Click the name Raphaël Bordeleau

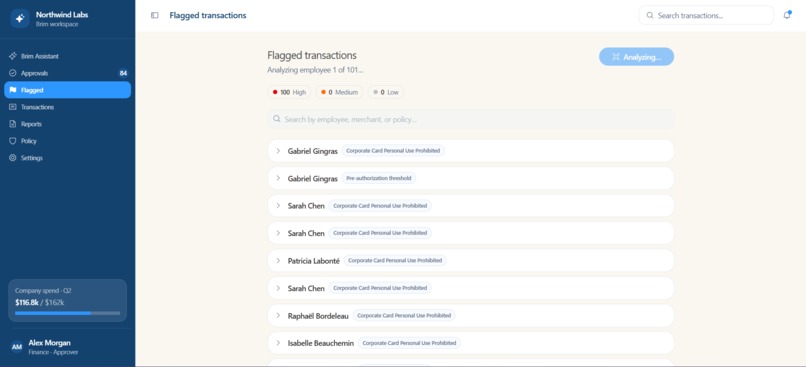pyautogui.click(x=318, y=316)
